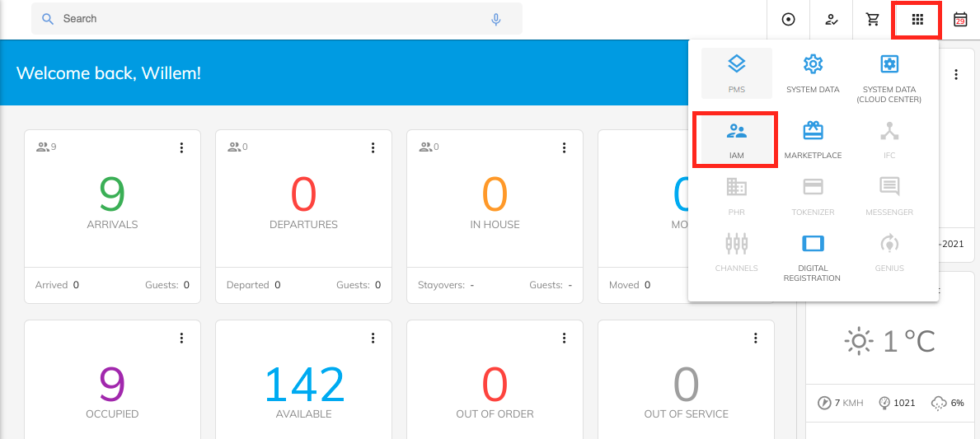Open options menu on Available card
This screenshot has width=980, height=439.
[x=373, y=338]
